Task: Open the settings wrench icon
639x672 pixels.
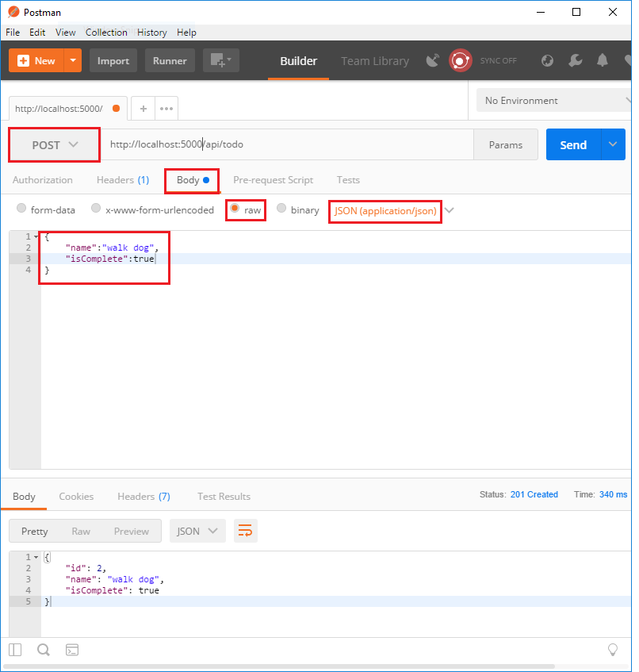Action: (x=576, y=60)
